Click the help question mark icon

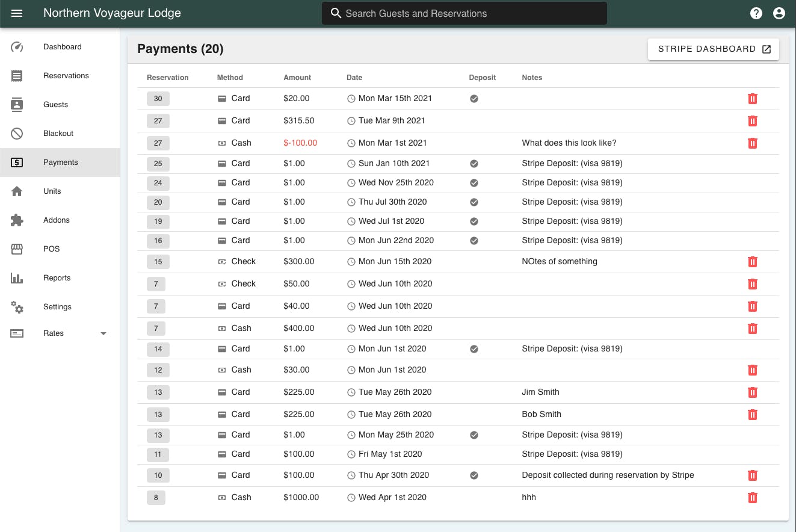click(x=756, y=12)
